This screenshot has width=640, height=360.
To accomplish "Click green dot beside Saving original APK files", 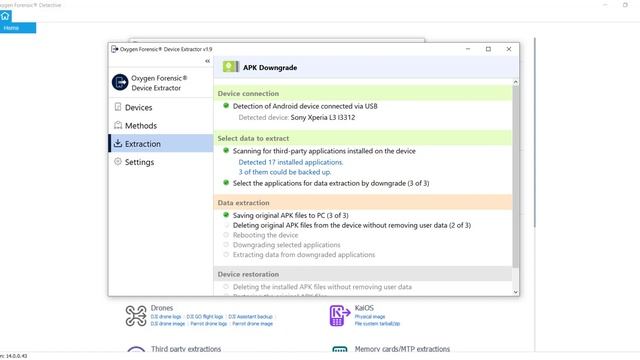I will click(226, 215).
